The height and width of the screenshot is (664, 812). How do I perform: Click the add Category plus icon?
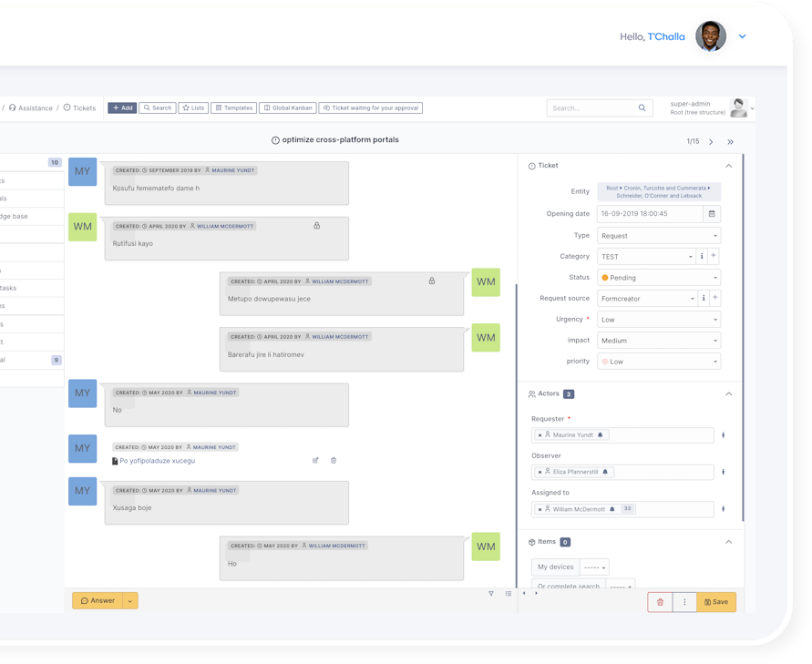pos(714,256)
